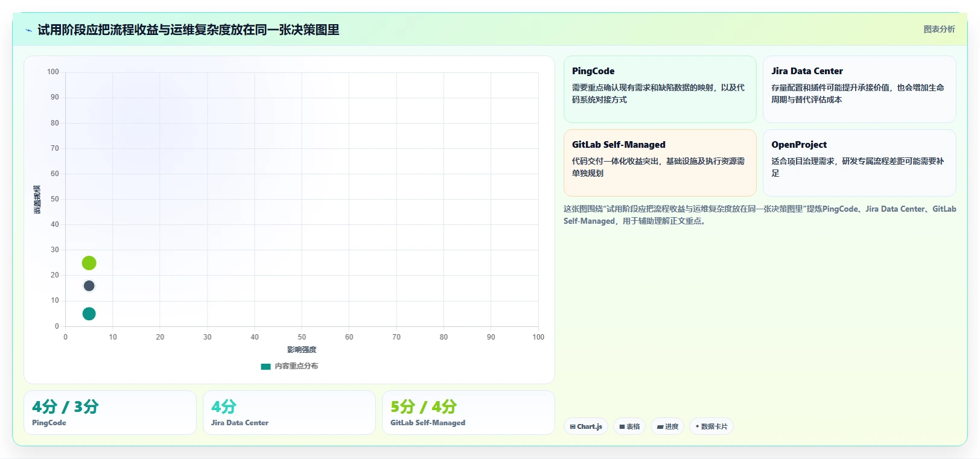Click the 数据卡片 tag chip
Screen dimensions: 980x459
(x=711, y=426)
